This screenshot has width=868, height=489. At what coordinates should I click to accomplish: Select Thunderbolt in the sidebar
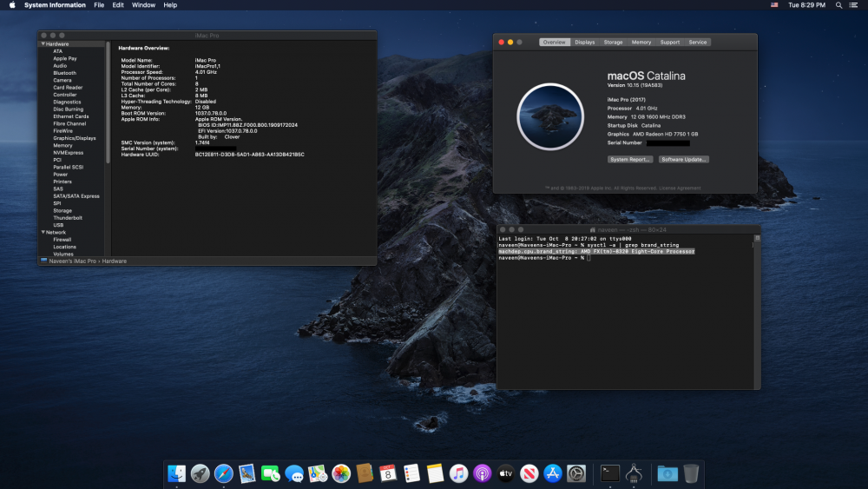tap(68, 218)
